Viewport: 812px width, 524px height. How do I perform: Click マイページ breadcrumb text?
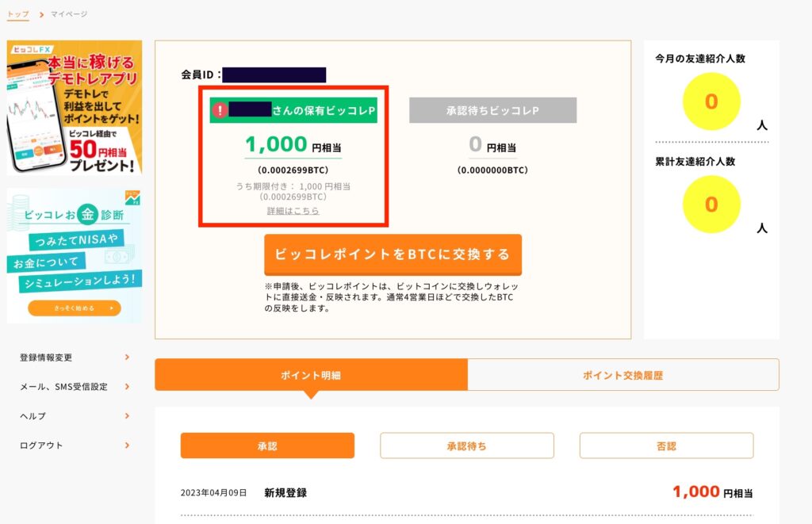69,14
